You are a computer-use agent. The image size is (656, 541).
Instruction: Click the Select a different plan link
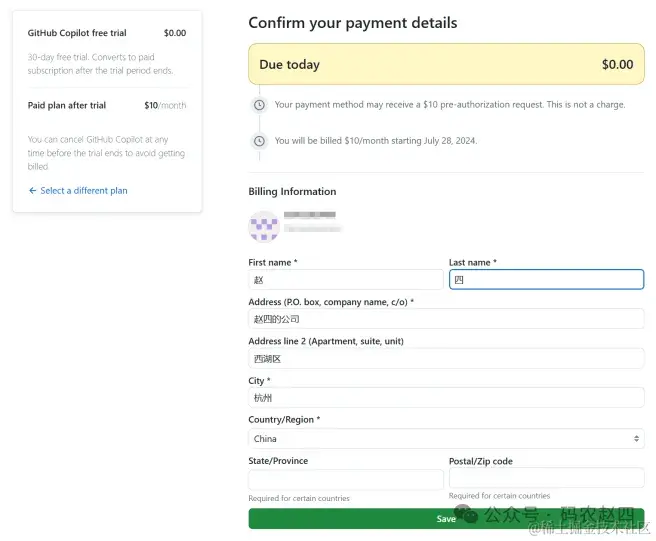click(x=84, y=191)
